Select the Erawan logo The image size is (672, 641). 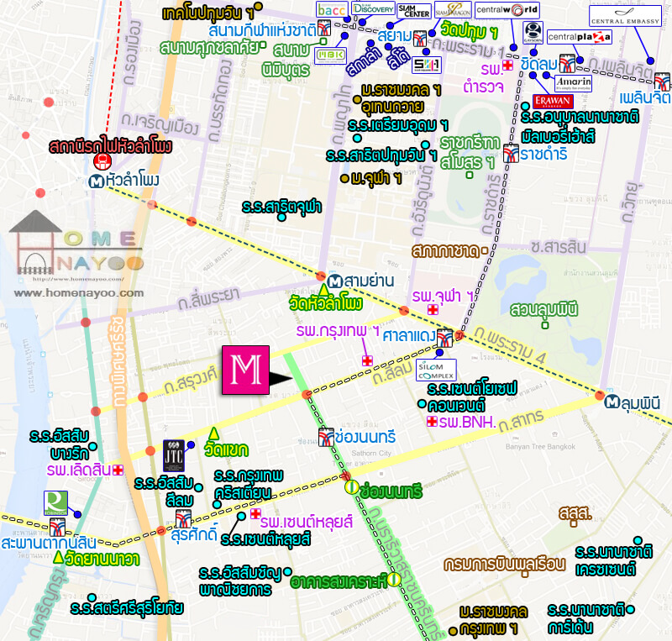[553, 101]
